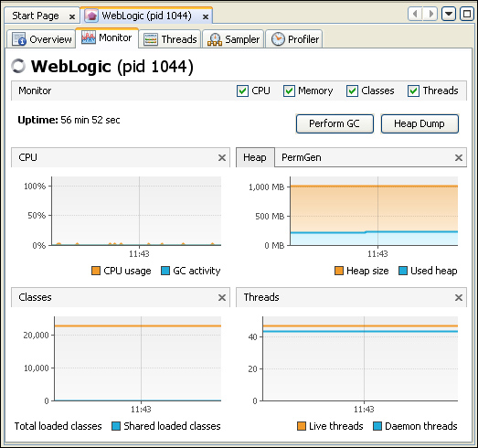
Task: Click the Shared loaded classes legend swatch
Action: click(x=116, y=426)
